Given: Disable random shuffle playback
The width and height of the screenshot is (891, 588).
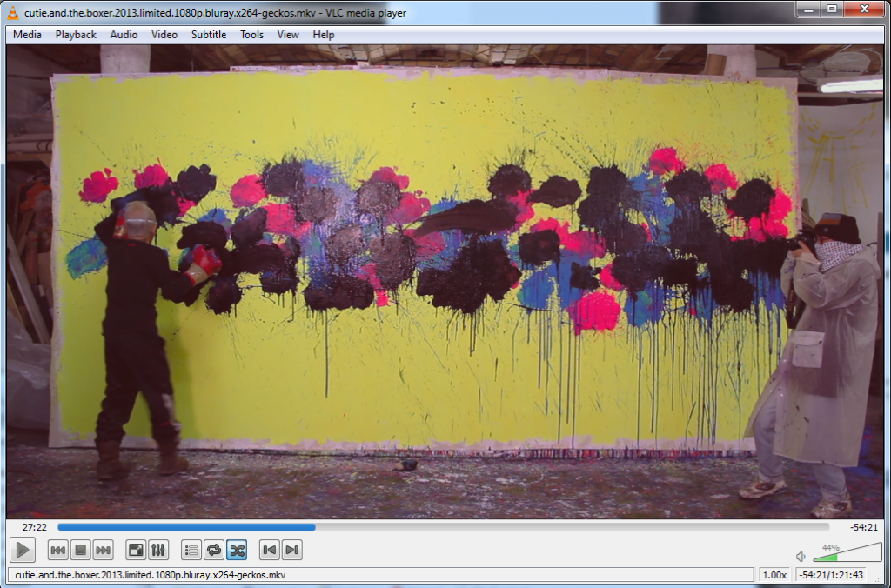Looking at the screenshot, I should click(x=237, y=550).
